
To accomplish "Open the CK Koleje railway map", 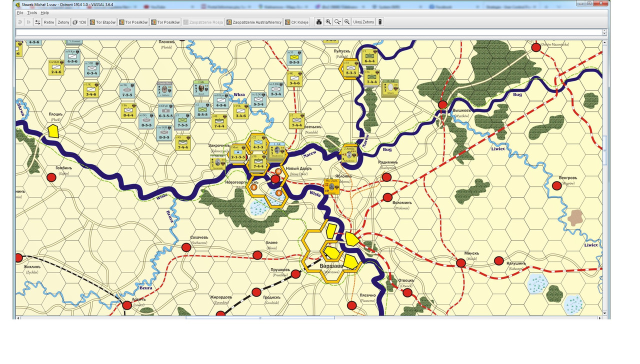I will pos(297,22).
